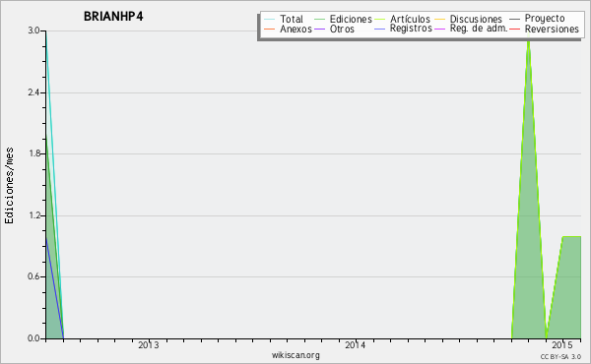The image size is (591, 364).
Task: Select the Artículos legend label
Action: tap(410, 19)
